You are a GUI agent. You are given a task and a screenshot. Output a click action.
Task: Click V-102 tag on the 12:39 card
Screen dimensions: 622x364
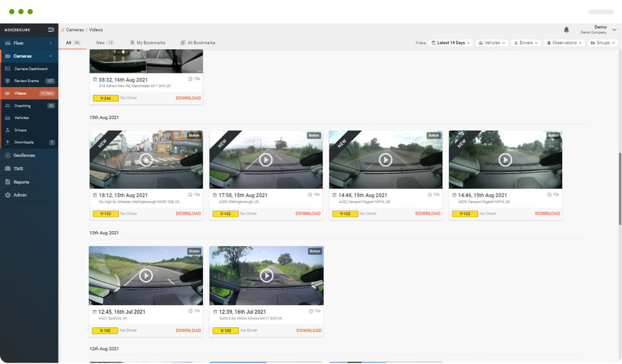coord(226,331)
